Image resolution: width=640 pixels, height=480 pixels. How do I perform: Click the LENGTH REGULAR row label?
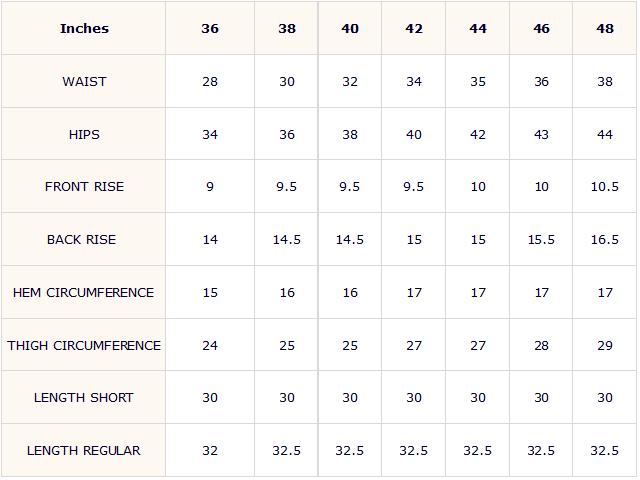pos(84,450)
